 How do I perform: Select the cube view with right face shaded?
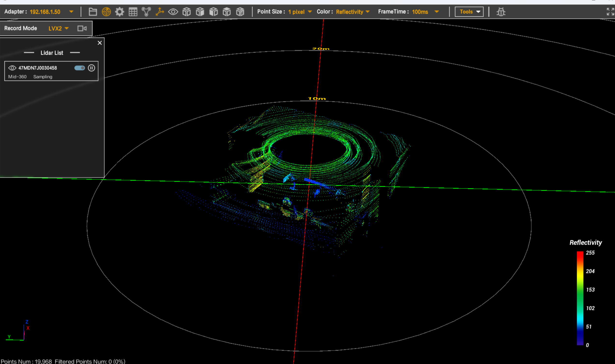tap(200, 12)
